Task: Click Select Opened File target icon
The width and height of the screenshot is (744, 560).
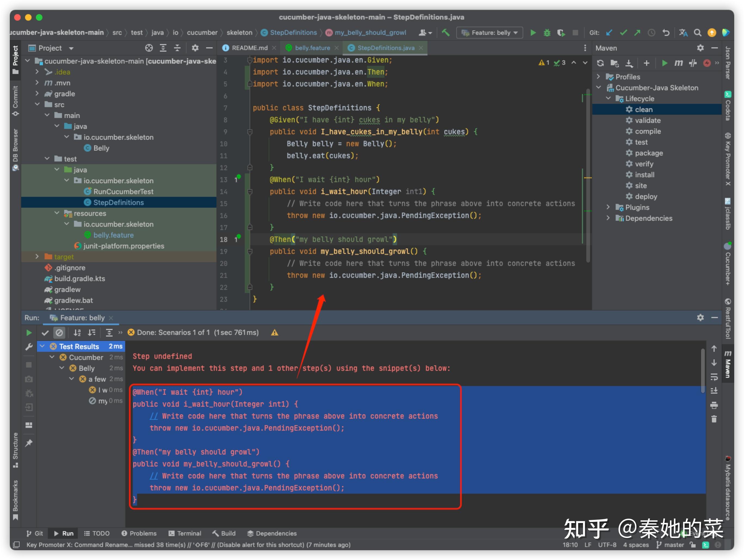Action: click(149, 48)
